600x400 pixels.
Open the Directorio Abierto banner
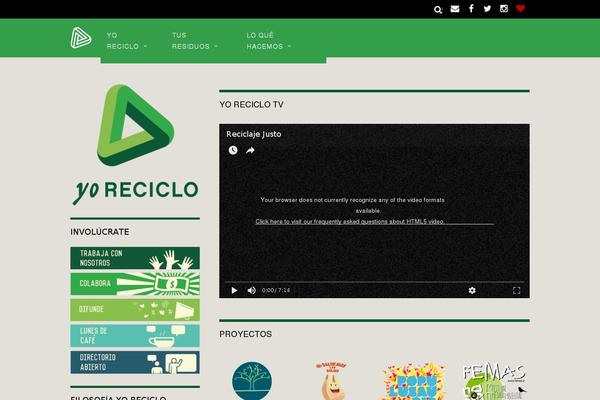point(135,362)
